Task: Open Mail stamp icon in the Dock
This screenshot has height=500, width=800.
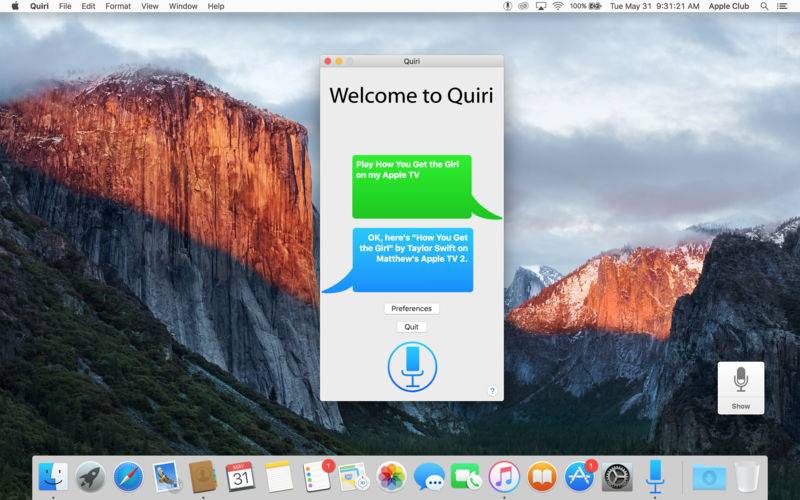Action: (166, 477)
